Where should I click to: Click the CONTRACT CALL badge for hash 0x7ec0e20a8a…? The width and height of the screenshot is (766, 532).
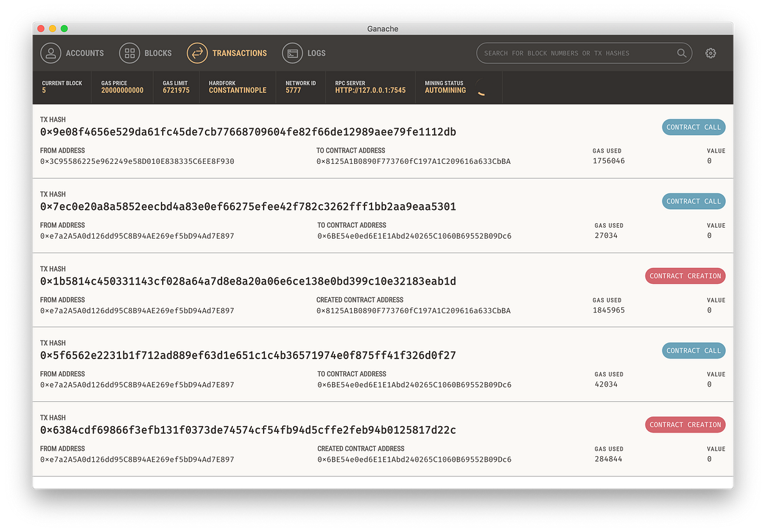694,201
